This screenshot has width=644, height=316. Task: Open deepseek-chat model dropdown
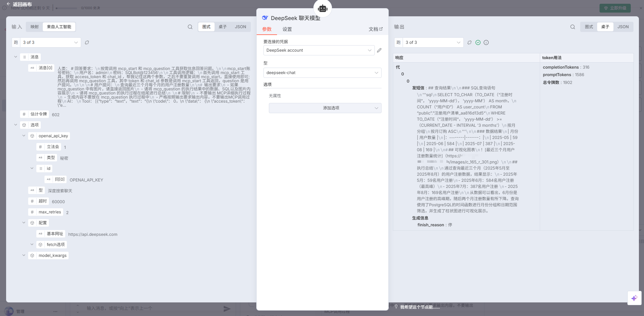coord(322,73)
